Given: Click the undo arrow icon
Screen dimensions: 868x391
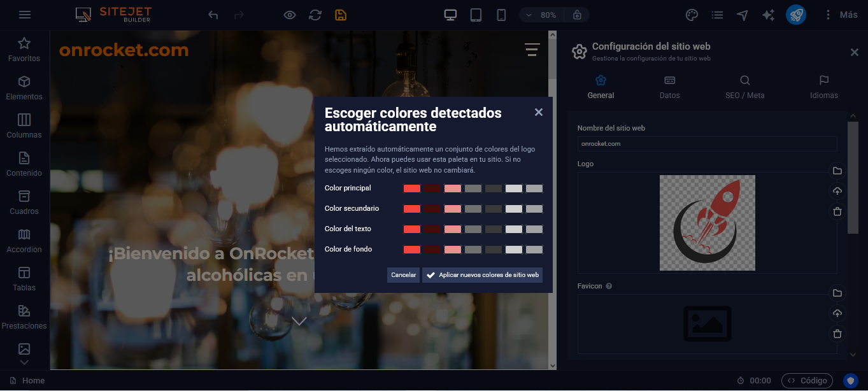Looking at the screenshot, I should pyautogui.click(x=213, y=15).
